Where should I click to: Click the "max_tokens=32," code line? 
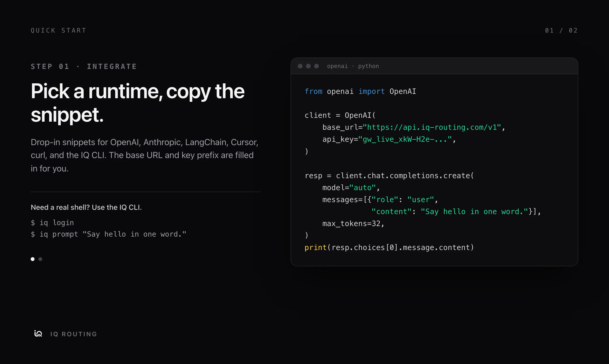click(353, 224)
